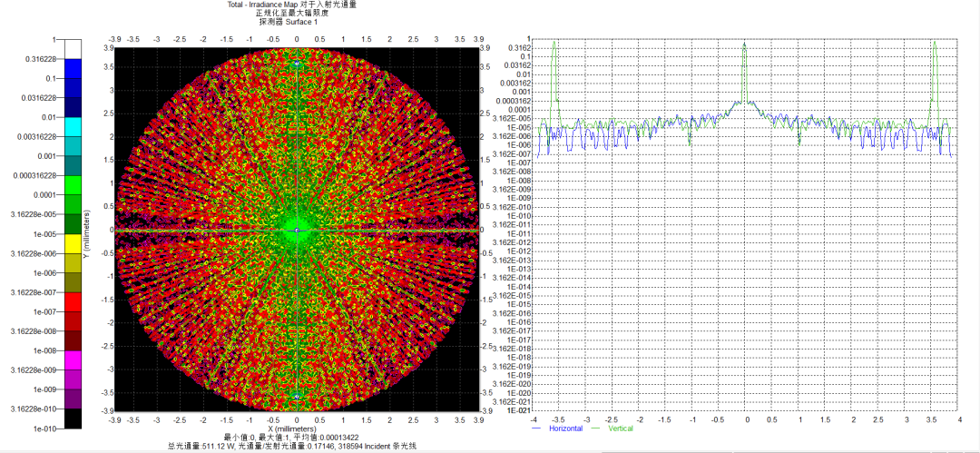This screenshot has height=453, width=980.
Task: Click the '0.0316228' color scale label
Action: [40, 98]
